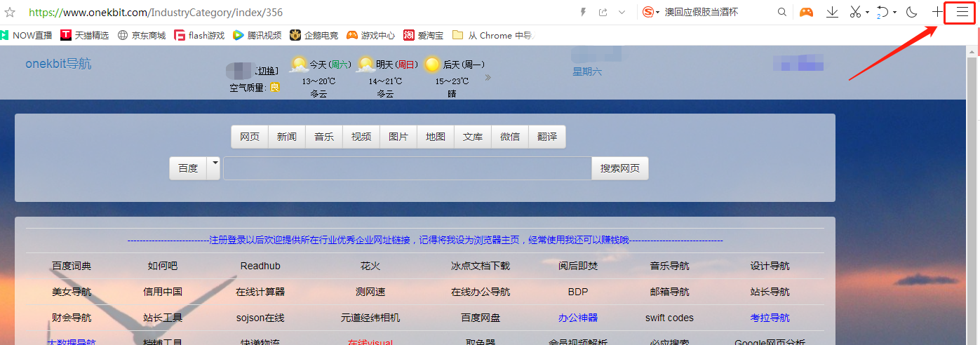Open the 京东商城 bookmark
The width and height of the screenshot is (980, 345).
pos(141,35)
